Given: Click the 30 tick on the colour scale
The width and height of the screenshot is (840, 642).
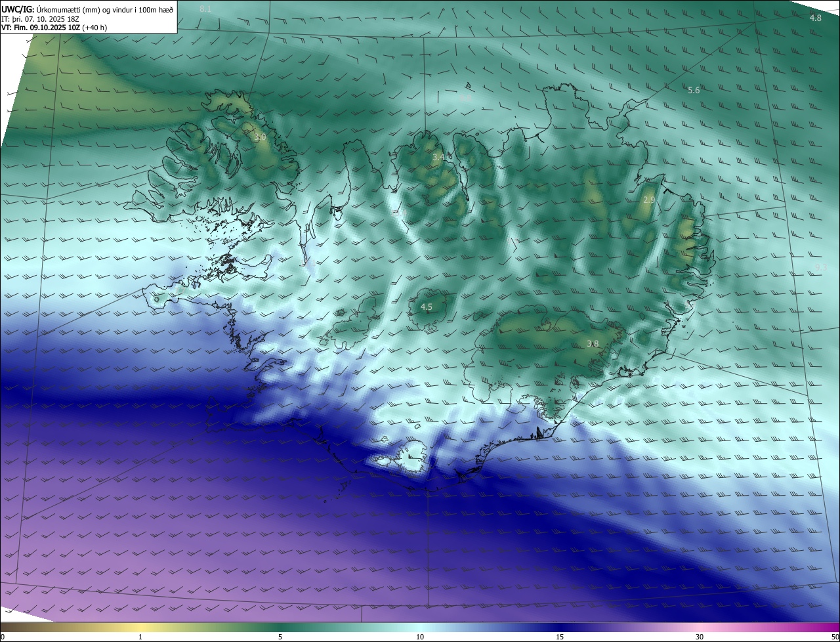Looking at the screenshot, I should click(x=700, y=637).
